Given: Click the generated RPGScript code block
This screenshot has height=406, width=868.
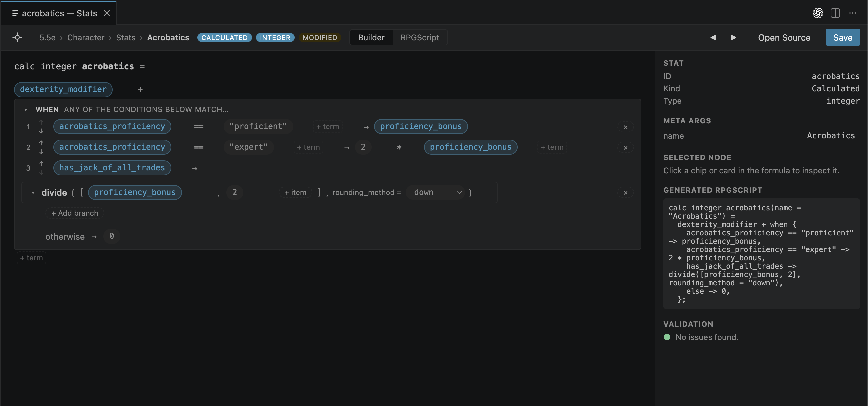Looking at the screenshot, I should 761,253.
